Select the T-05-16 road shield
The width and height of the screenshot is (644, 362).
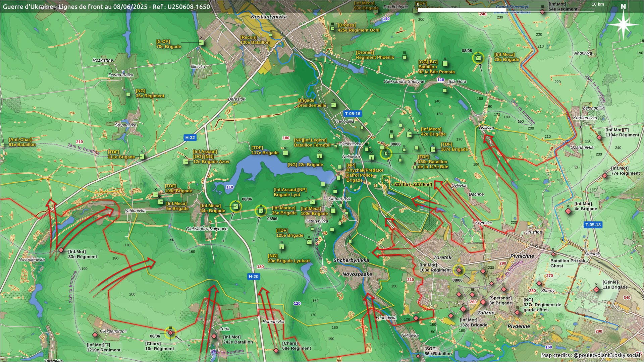pos(353,114)
